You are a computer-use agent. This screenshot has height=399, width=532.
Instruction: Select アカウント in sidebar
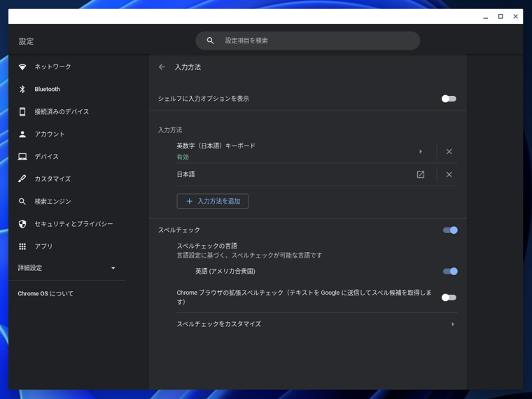coord(50,134)
